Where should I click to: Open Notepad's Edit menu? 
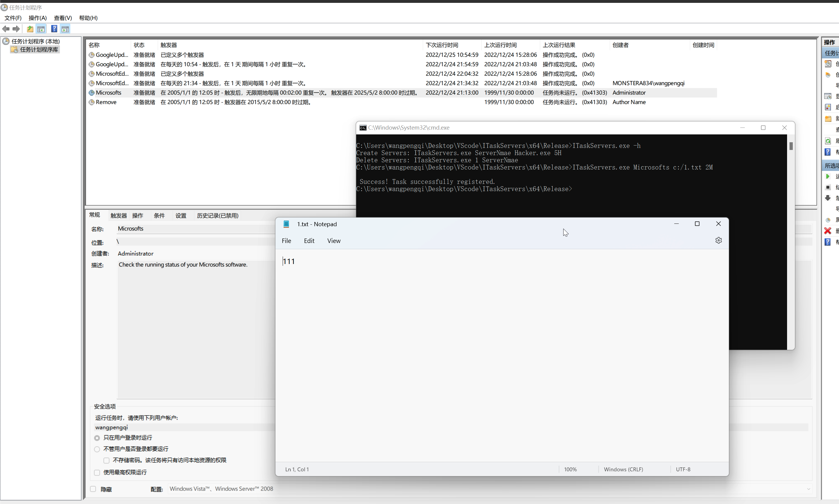pos(309,241)
